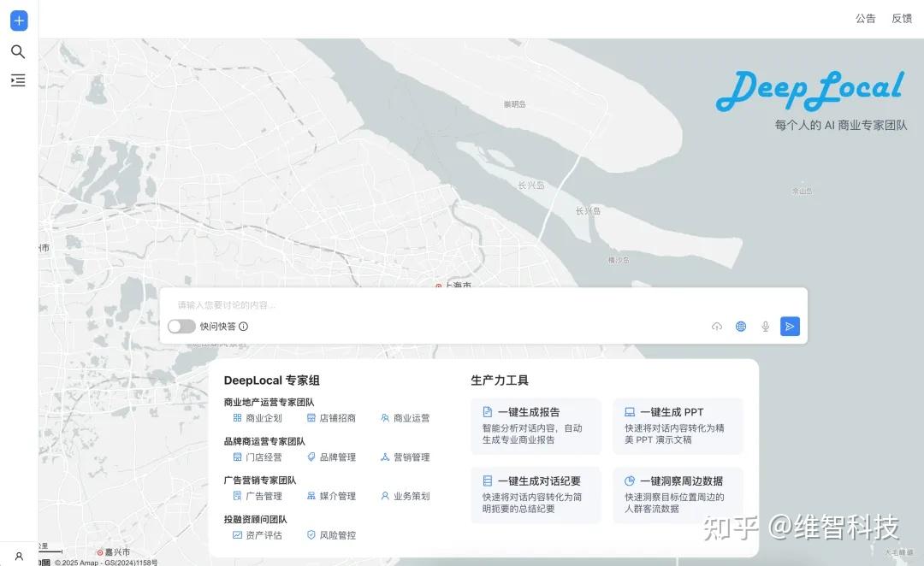Click the blue send message icon
The width and height of the screenshot is (924, 566).
coord(790,326)
